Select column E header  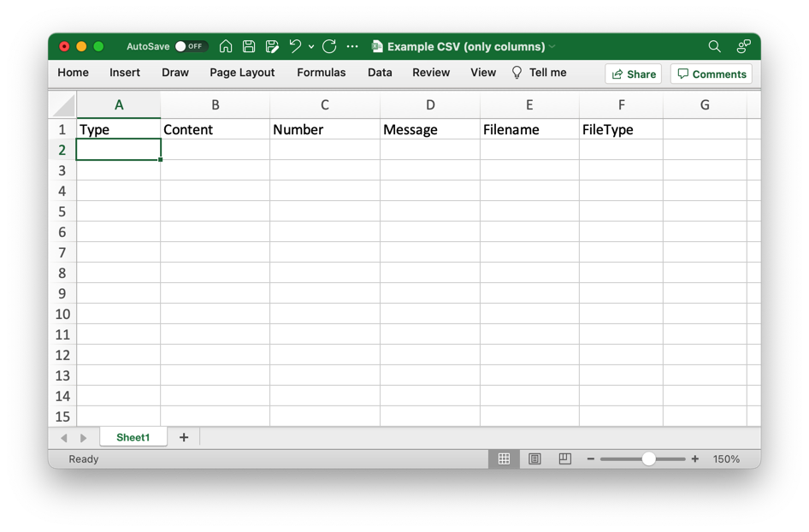tap(529, 105)
